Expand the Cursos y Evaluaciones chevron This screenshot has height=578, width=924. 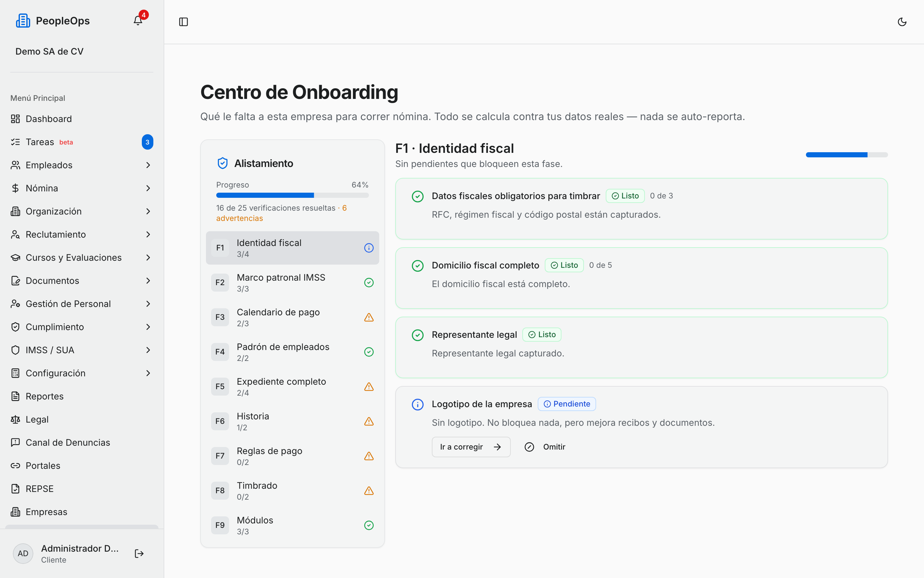[x=148, y=258]
